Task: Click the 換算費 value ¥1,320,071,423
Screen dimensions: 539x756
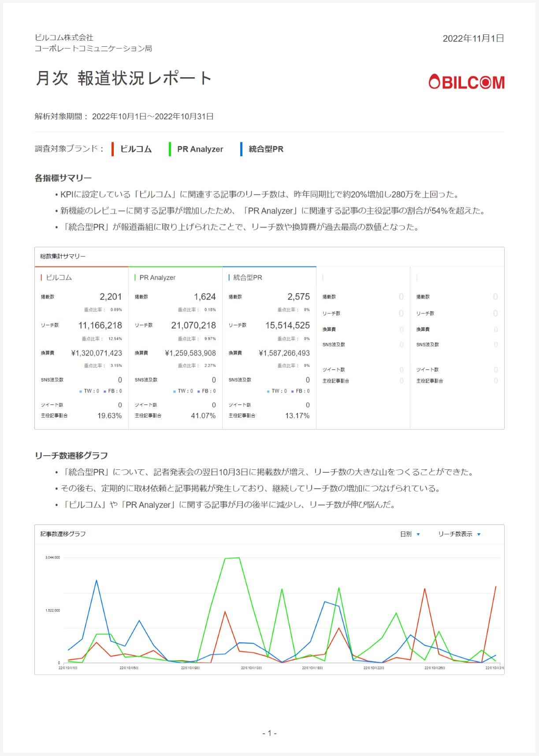Action: click(x=97, y=353)
